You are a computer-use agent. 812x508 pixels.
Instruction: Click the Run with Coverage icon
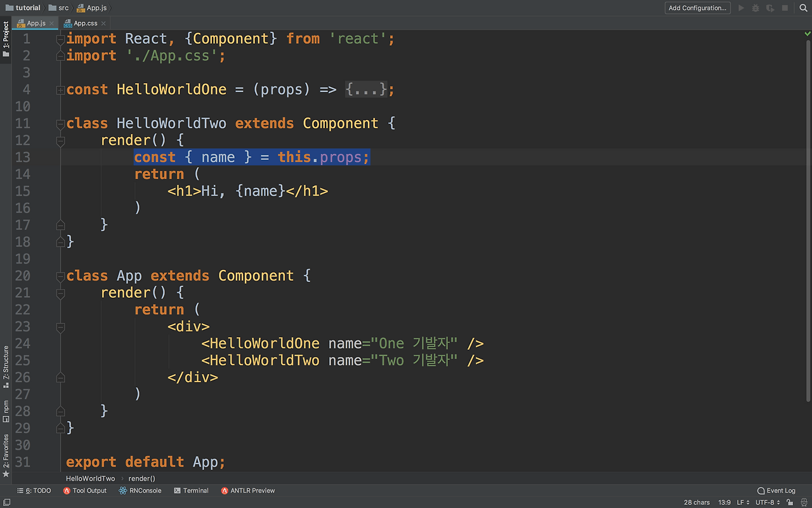770,8
